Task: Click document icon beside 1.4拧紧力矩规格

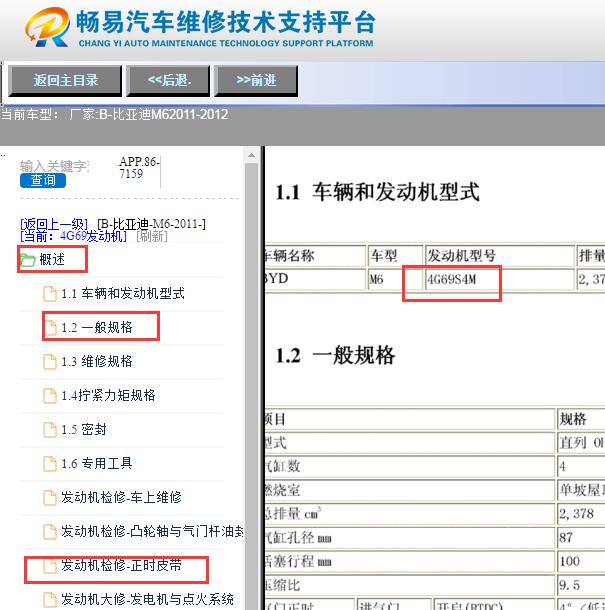Action: tap(49, 396)
